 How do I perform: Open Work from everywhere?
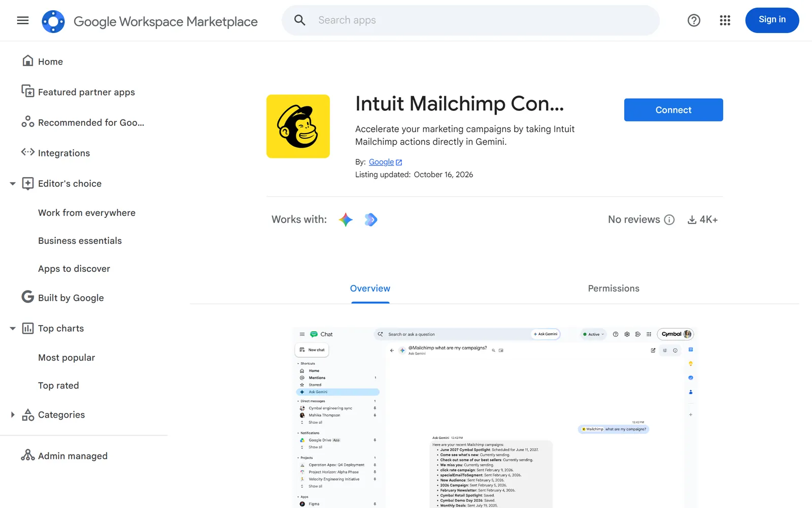coord(87,213)
